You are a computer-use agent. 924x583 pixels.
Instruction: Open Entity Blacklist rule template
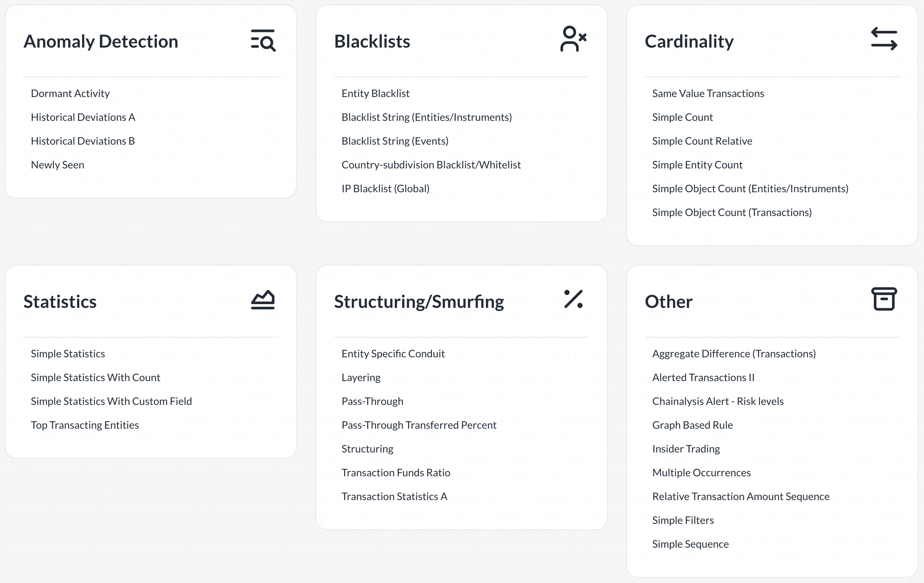(x=375, y=93)
